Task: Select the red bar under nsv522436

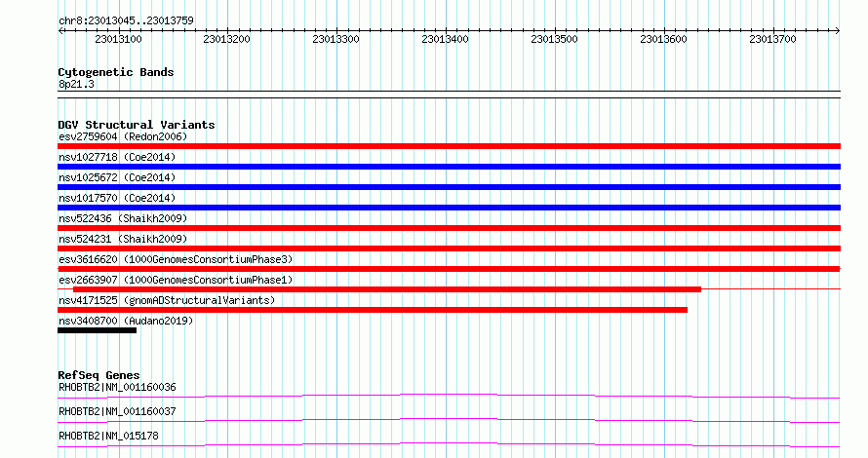Action: (449, 228)
